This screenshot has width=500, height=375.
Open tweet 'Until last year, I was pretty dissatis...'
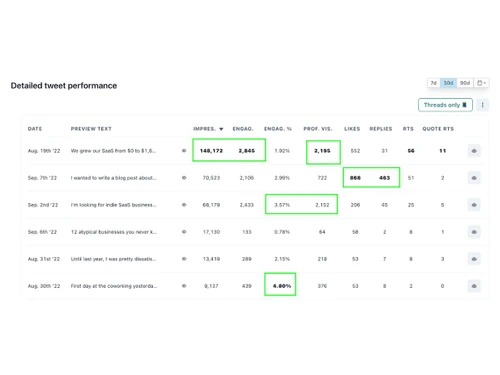(x=113, y=259)
